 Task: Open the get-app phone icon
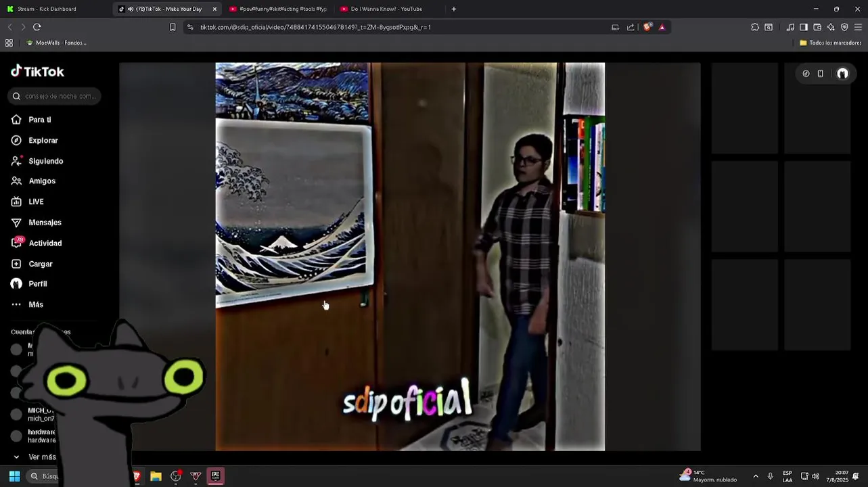click(x=821, y=74)
